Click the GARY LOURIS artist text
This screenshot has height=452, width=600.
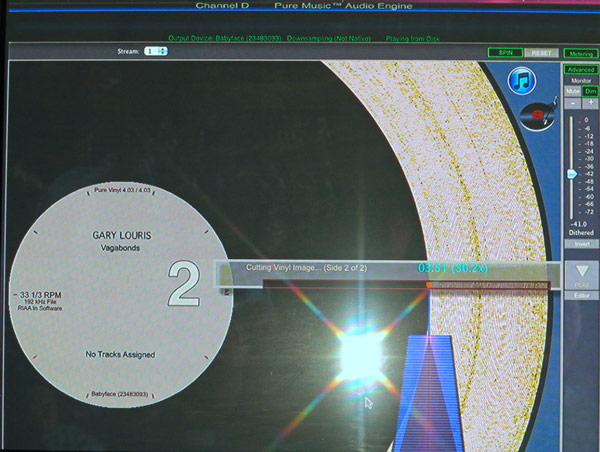click(122, 235)
